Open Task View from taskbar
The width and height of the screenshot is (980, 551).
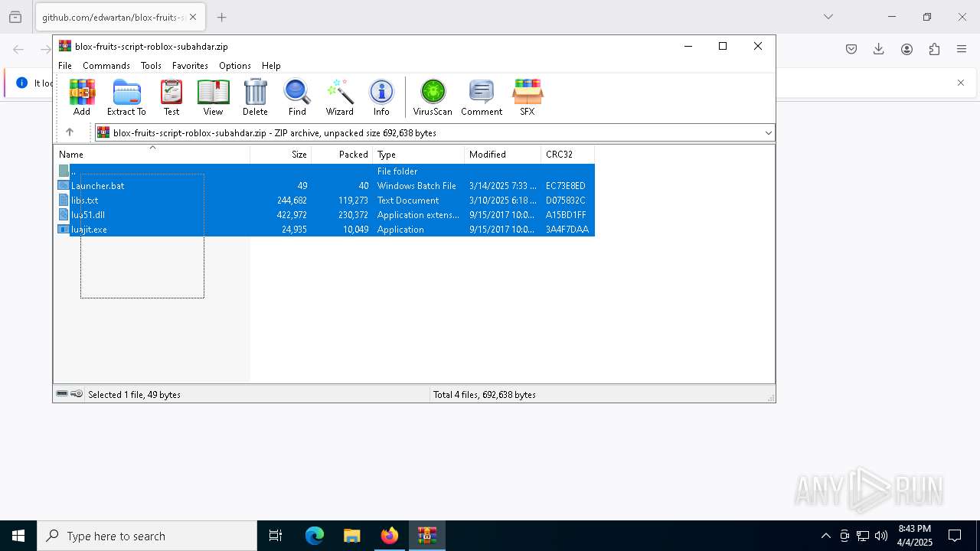pyautogui.click(x=276, y=536)
